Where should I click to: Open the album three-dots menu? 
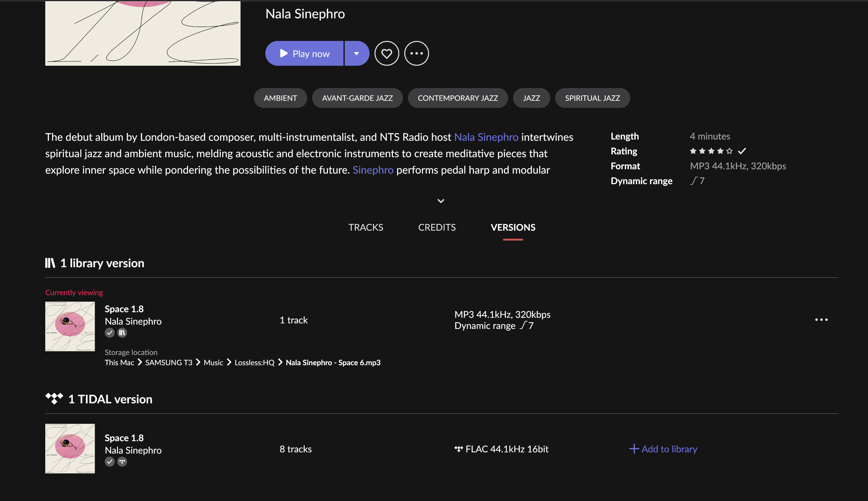pos(416,53)
